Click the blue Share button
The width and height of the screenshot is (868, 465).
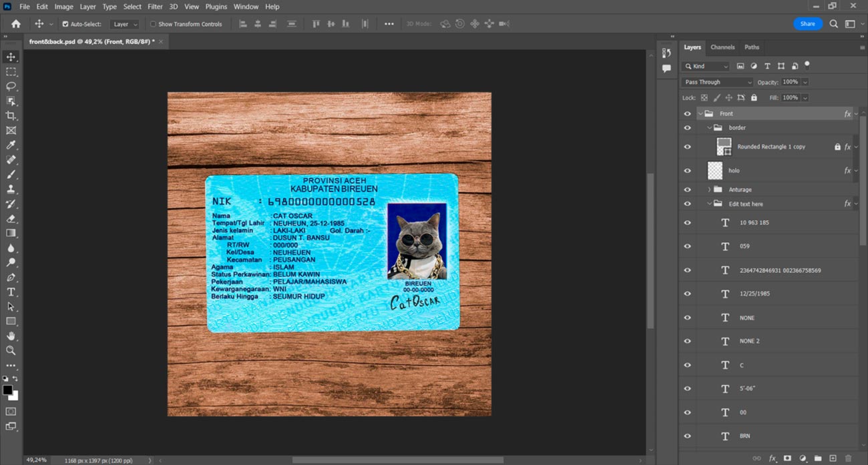tap(807, 24)
